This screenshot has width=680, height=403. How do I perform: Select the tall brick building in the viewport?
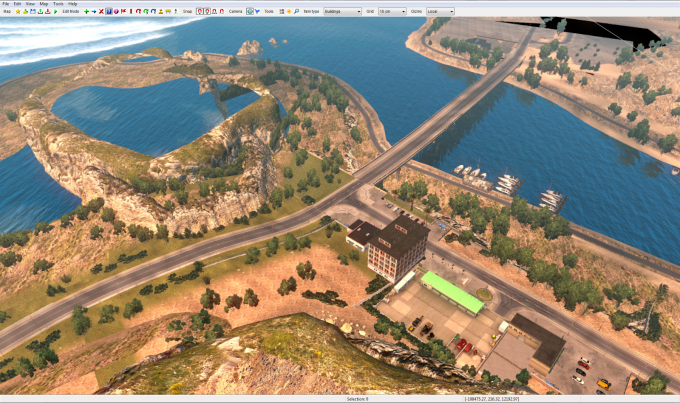(x=397, y=249)
